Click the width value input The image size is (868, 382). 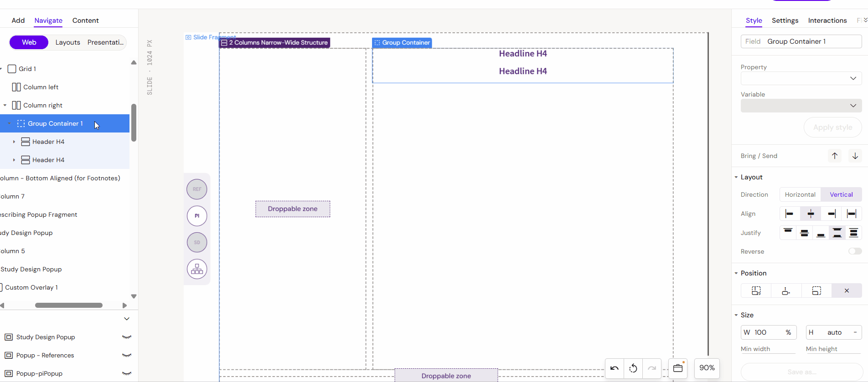(769, 332)
